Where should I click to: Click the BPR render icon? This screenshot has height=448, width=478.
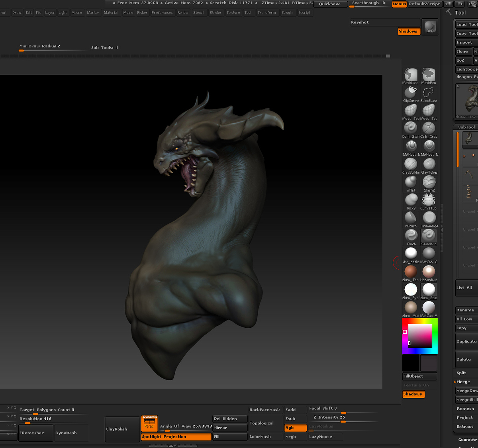pyautogui.click(x=430, y=27)
